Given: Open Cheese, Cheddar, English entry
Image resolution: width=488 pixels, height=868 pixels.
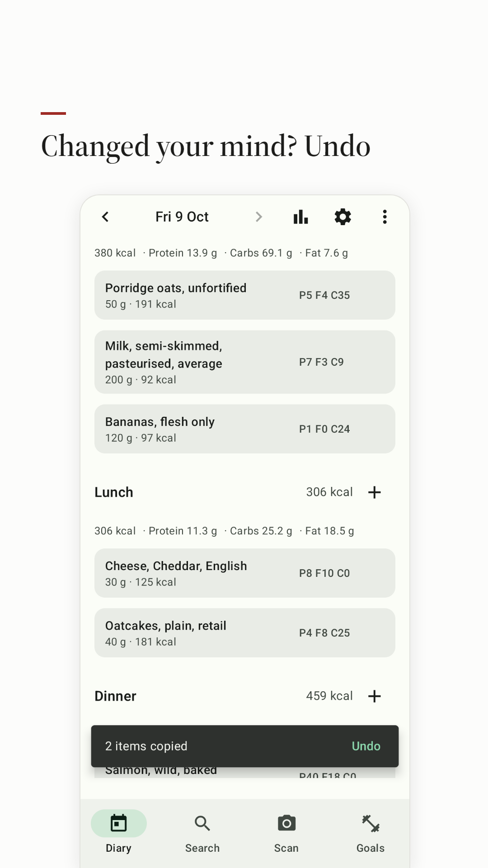Looking at the screenshot, I should [x=245, y=573].
